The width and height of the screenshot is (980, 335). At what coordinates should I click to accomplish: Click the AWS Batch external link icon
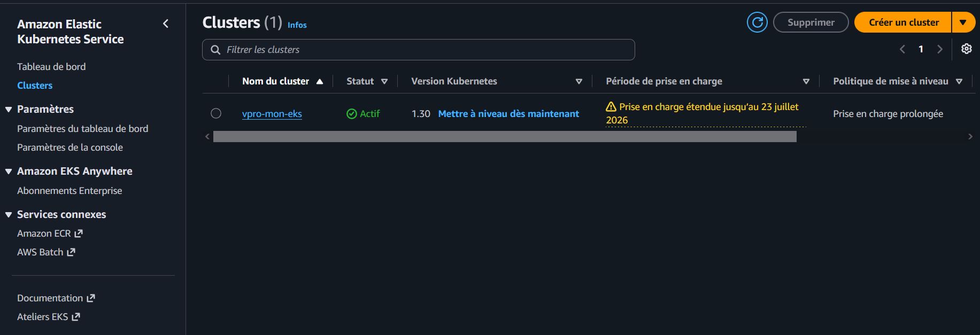coord(71,252)
